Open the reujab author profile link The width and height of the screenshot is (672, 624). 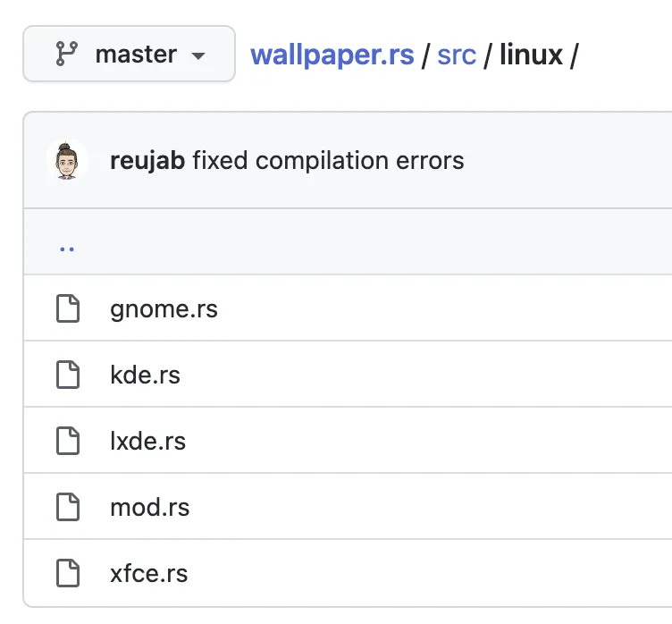[147, 161]
